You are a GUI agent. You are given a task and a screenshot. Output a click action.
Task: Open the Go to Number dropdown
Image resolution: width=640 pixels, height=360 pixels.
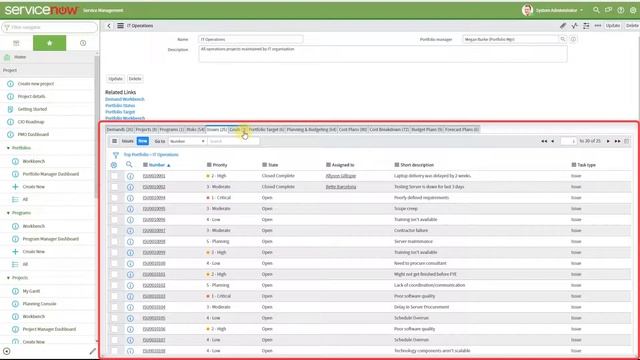[187, 141]
